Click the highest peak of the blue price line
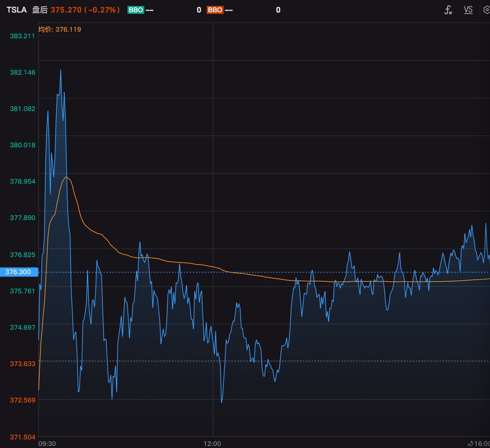This screenshot has height=448, width=490. click(60, 70)
